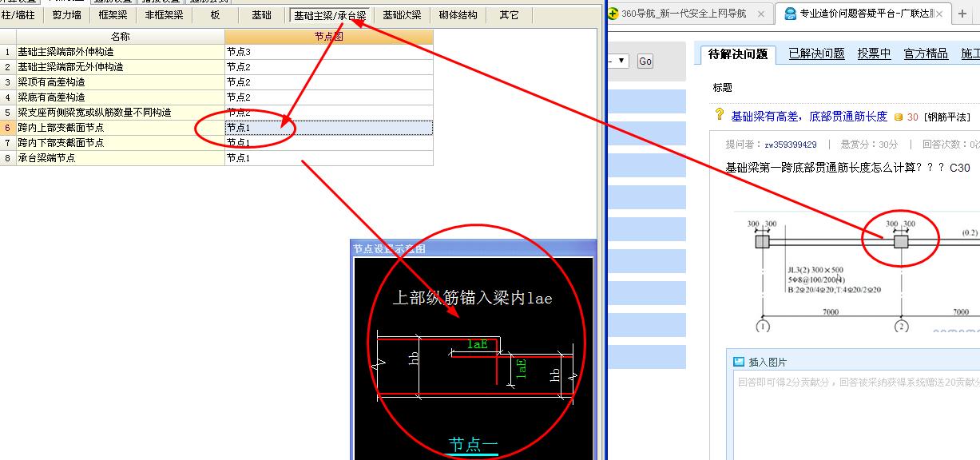Image resolution: width=980 pixels, height=460 pixels.
Task: Open the 非框架梁 tab
Action: pos(164,14)
